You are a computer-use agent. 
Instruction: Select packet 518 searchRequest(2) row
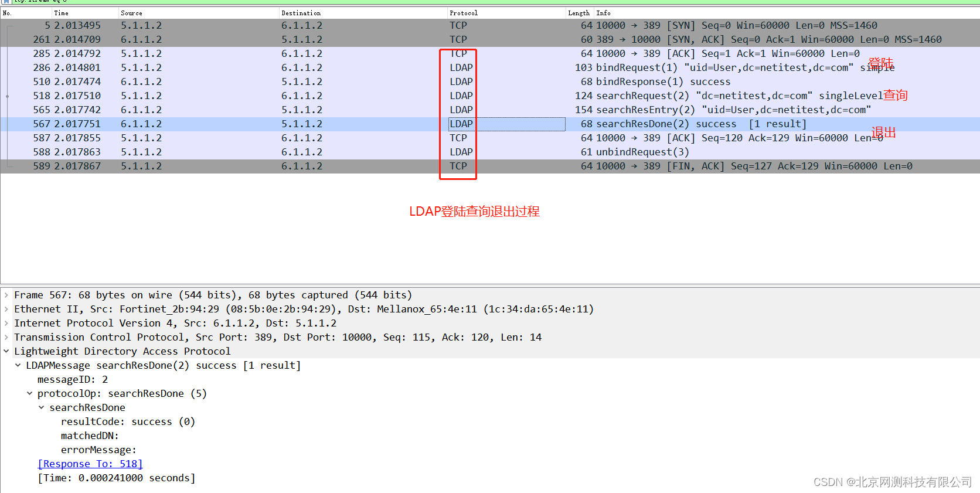(x=490, y=96)
